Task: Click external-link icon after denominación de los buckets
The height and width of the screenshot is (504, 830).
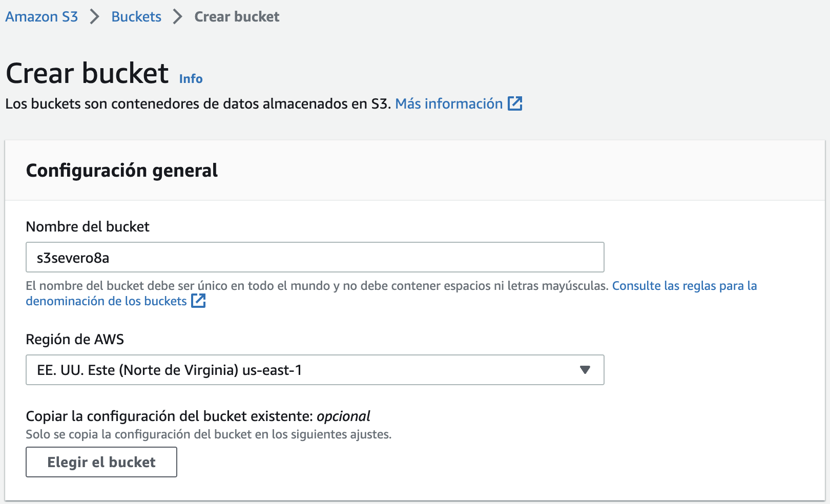Action: [198, 301]
